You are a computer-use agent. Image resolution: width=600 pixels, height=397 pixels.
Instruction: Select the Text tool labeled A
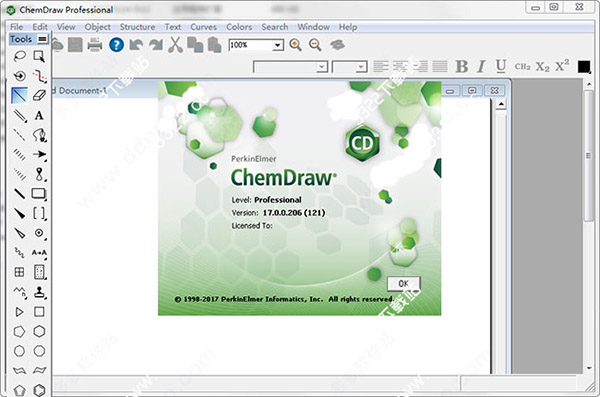[39, 115]
